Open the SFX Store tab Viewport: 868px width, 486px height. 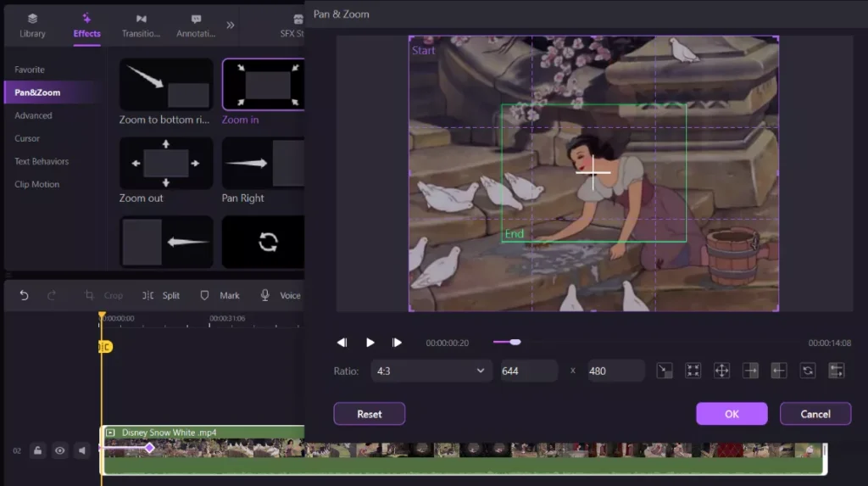(x=292, y=26)
